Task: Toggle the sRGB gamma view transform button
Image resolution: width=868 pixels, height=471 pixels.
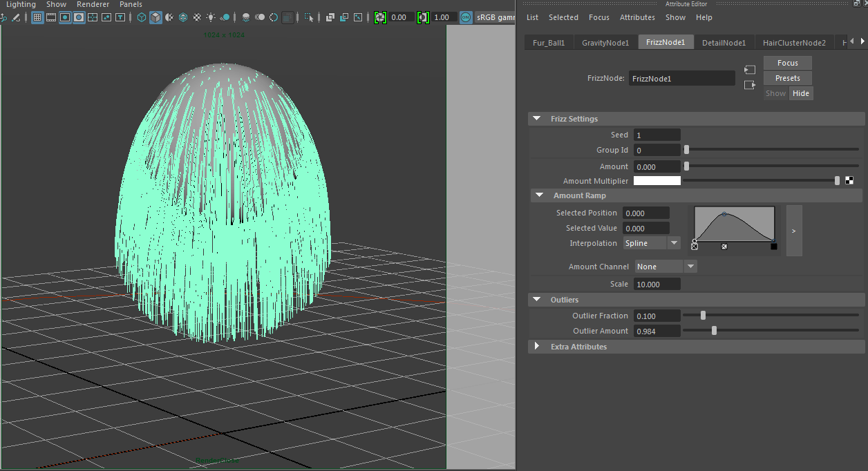Action: 495,17
